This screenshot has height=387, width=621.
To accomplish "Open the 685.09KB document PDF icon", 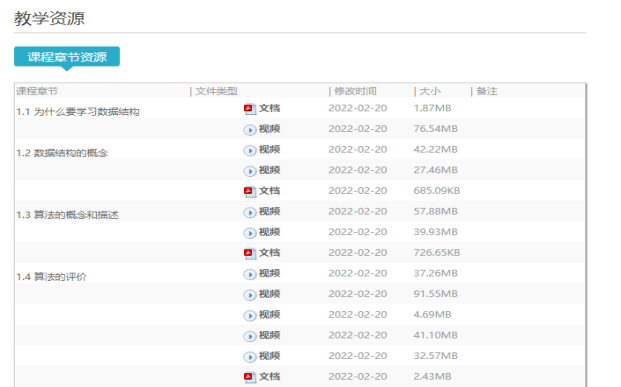I will pos(250,192).
